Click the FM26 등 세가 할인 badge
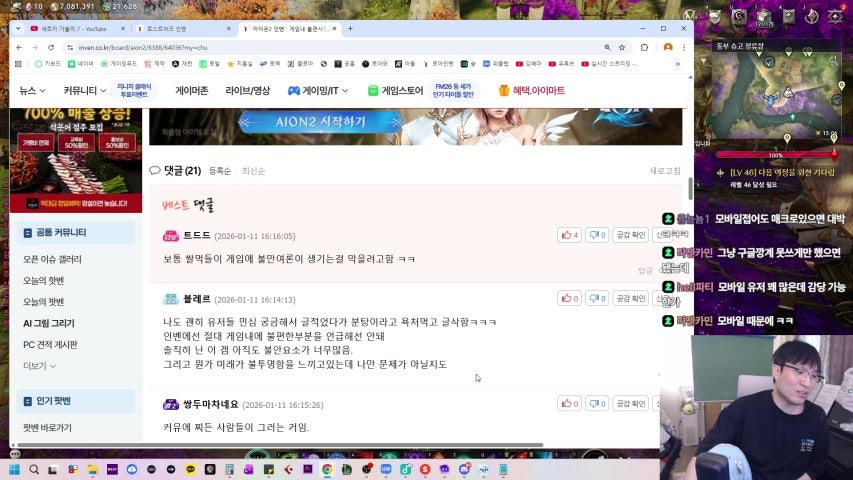Viewport: 853px width, 480px height. point(453,90)
